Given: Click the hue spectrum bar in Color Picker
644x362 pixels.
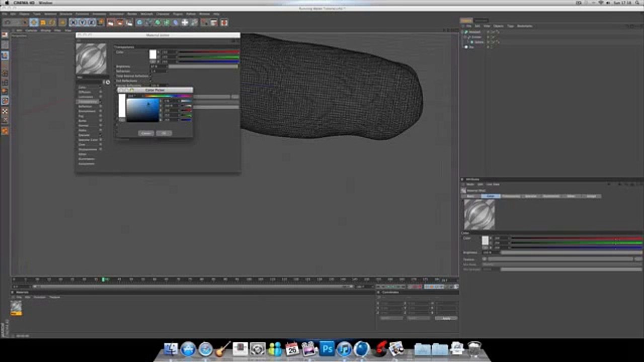Looking at the screenshot, I should coord(168,96).
